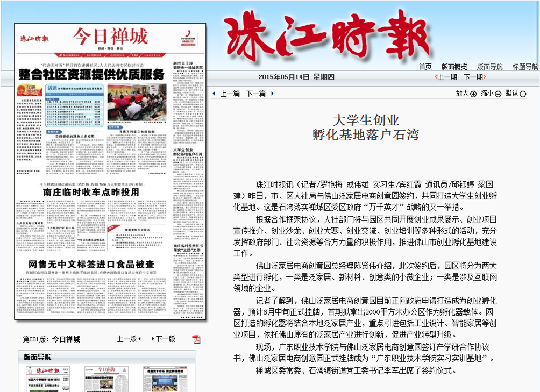
Task: Open the 首页 menu item
Action: (425, 67)
